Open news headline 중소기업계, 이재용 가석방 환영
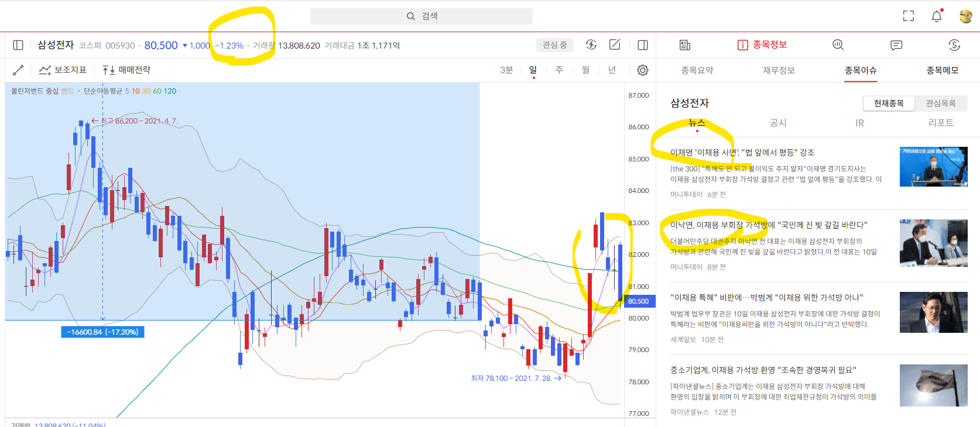The image size is (980, 427). (763, 370)
